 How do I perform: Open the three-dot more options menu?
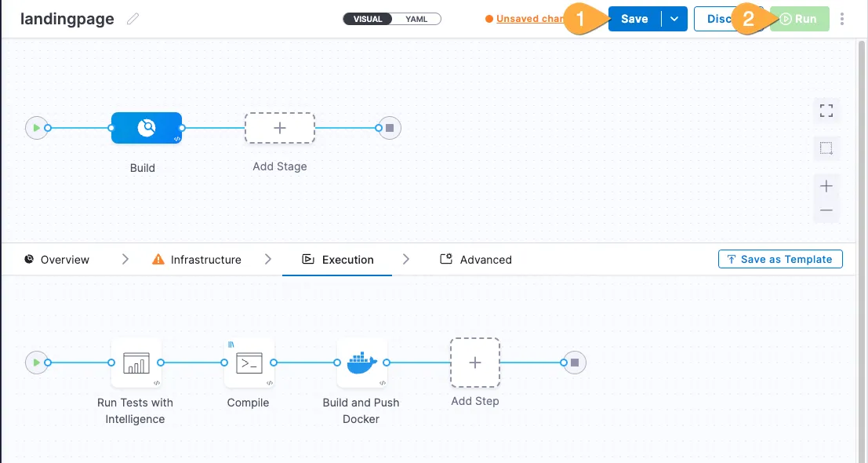pyautogui.click(x=842, y=20)
